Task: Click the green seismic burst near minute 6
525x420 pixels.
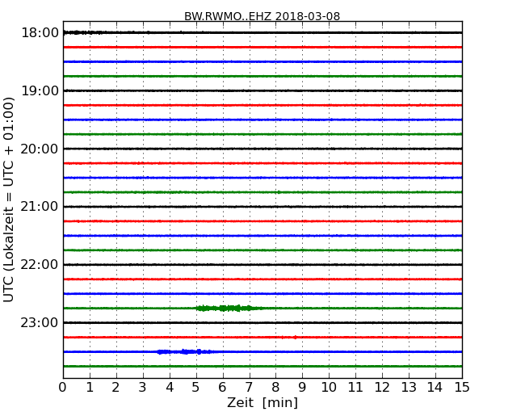Action: pyautogui.click(x=228, y=308)
